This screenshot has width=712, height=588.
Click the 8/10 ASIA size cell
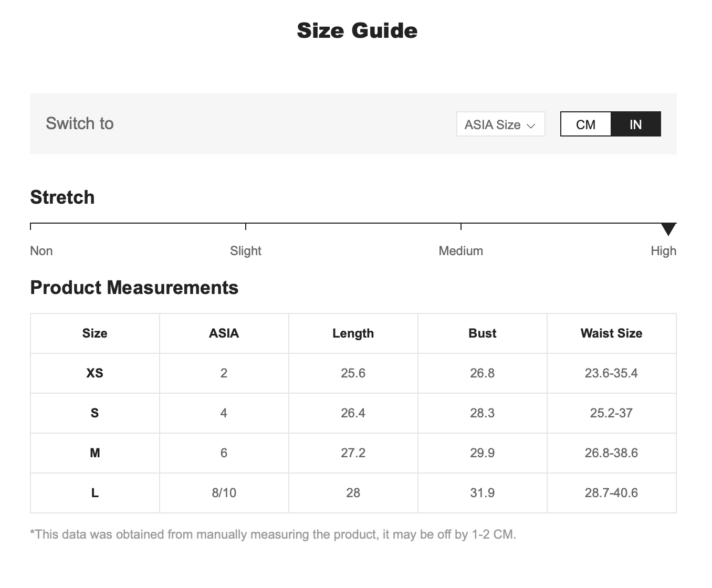pyautogui.click(x=224, y=493)
